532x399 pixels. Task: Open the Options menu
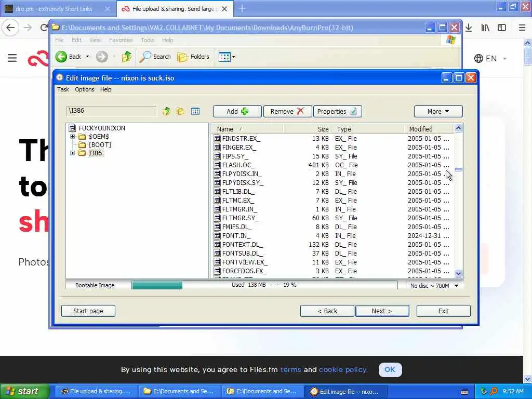85,89
